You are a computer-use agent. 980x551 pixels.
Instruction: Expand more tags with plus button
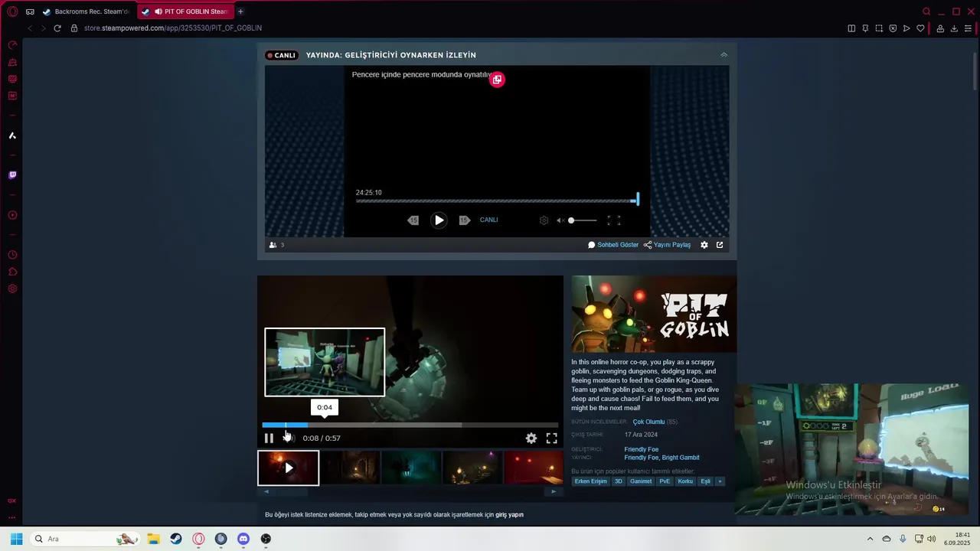pyautogui.click(x=720, y=481)
